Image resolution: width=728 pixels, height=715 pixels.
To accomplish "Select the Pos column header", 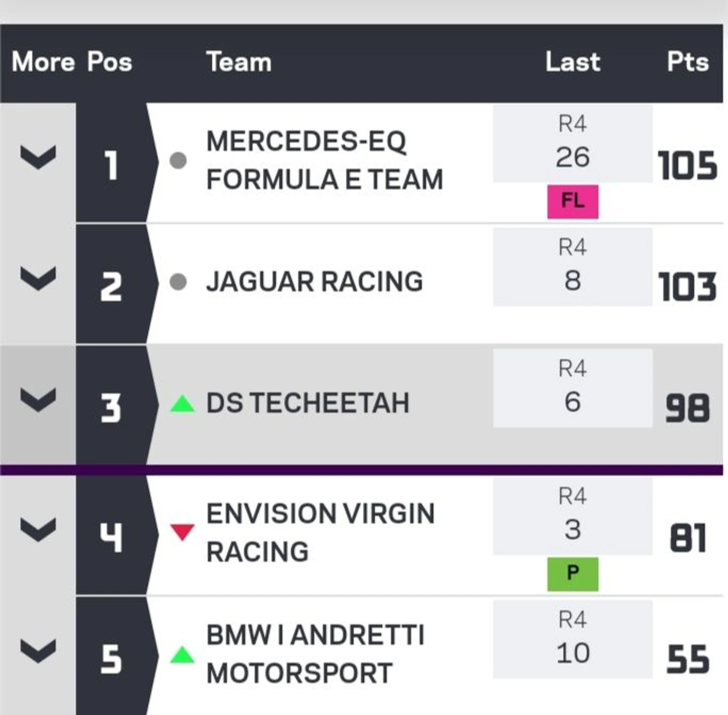I will pos(110,62).
